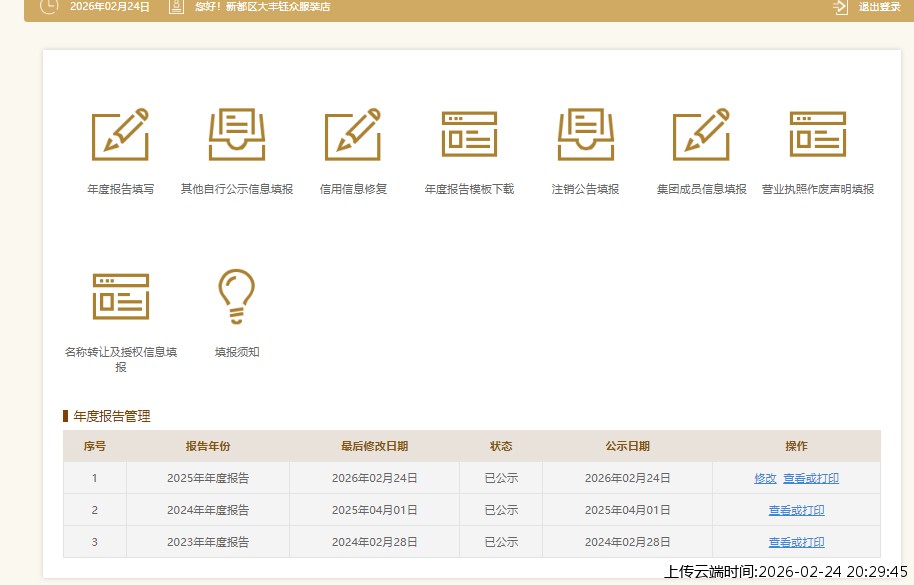Click 退出登录 to log out

(x=879, y=8)
